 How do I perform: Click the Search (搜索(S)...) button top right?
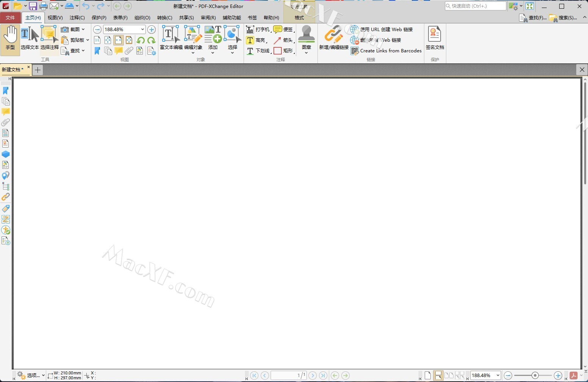[563, 18]
